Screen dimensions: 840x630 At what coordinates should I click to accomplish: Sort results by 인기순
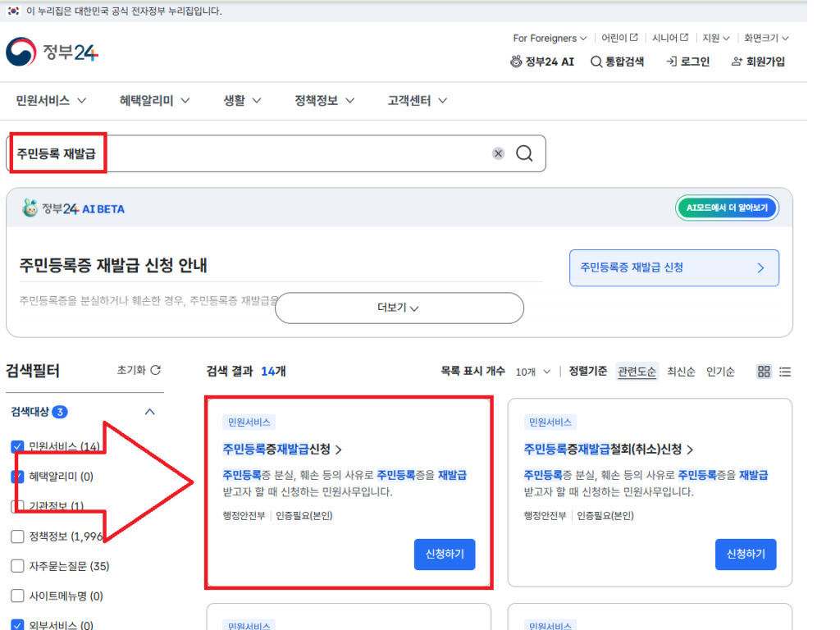point(720,372)
